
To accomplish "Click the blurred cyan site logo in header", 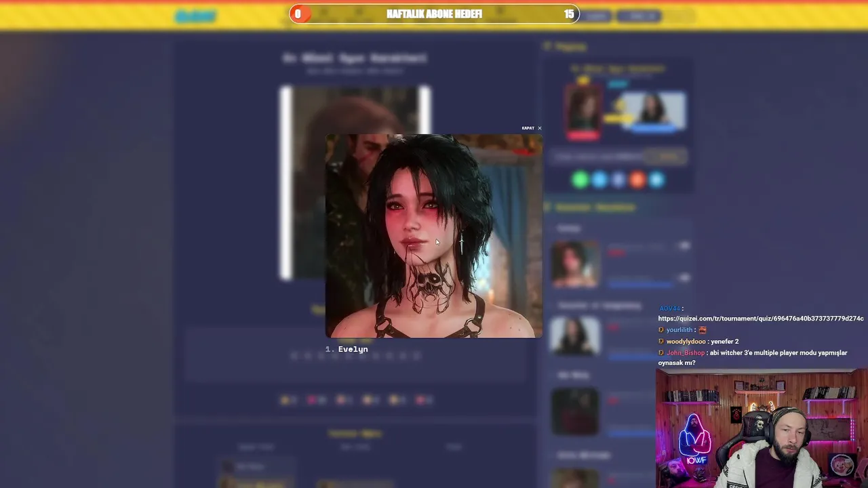I will (x=196, y=16).
